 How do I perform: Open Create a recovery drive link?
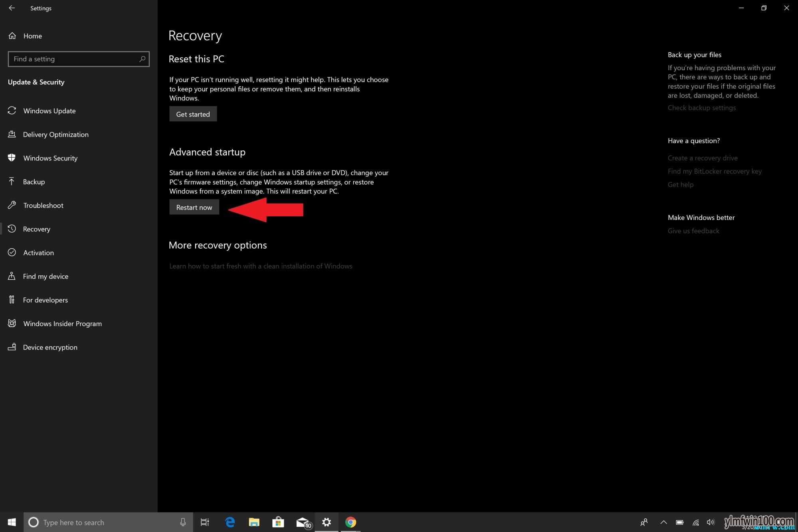tap(702, 158)
